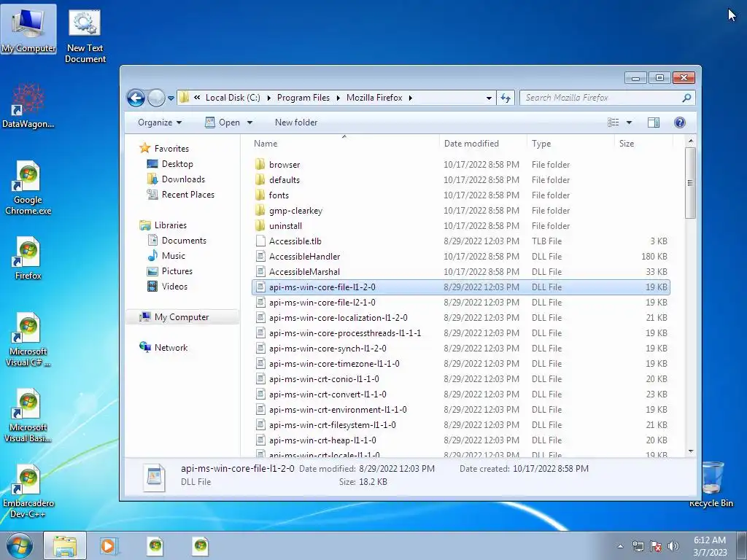Click the Open toolbar button
This screenshot has height=560, width=747.
(222, 122)
